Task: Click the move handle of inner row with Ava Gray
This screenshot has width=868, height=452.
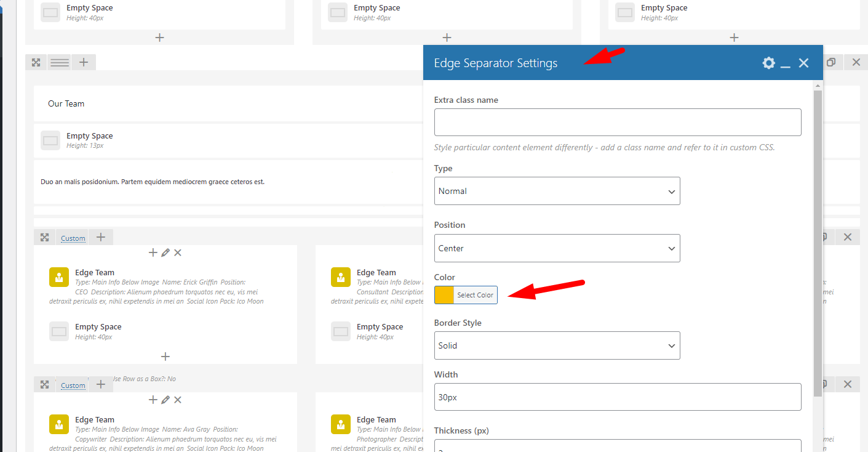Action: (44, 385)
